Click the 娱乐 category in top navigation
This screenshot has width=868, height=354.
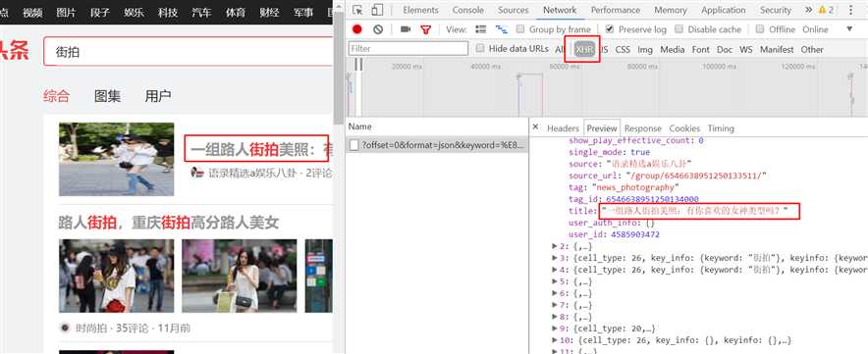134,12
